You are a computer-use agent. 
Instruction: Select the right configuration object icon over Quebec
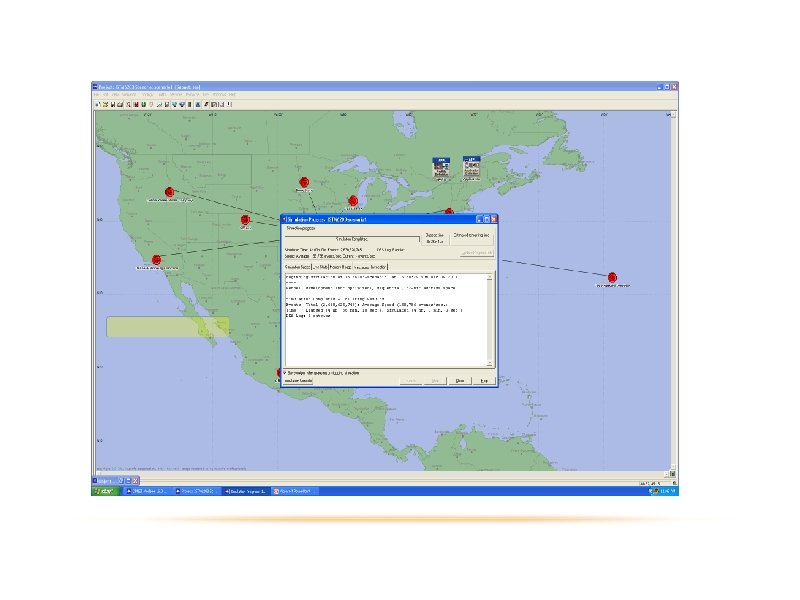(471, 167)
